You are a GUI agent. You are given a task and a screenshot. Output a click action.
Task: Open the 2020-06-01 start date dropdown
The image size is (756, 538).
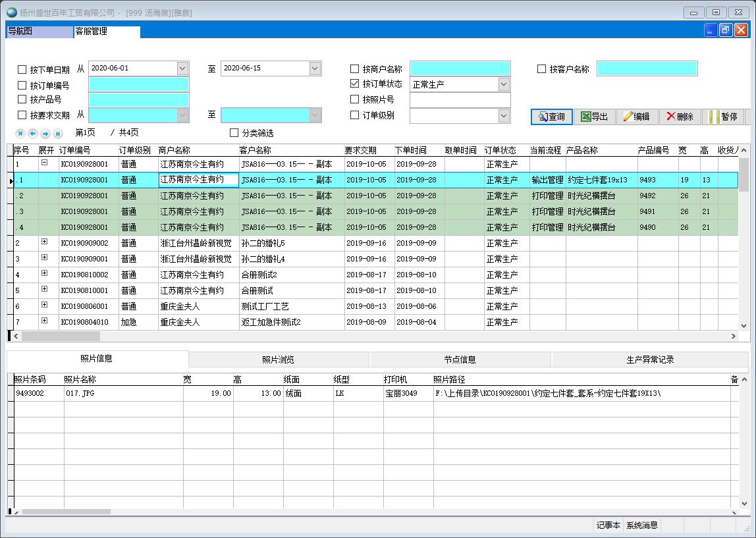(182, 68)
